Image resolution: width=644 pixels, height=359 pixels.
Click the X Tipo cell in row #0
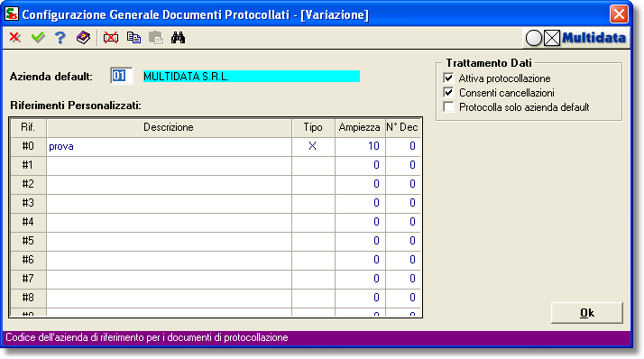click(x=313, y=146)
